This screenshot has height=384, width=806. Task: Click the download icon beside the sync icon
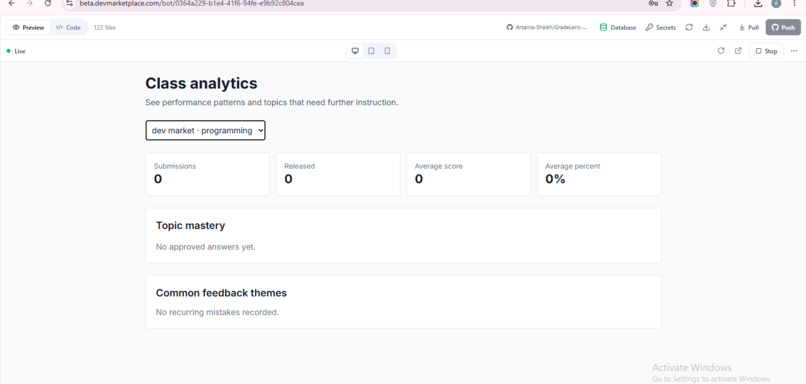(x=706, y=27)
